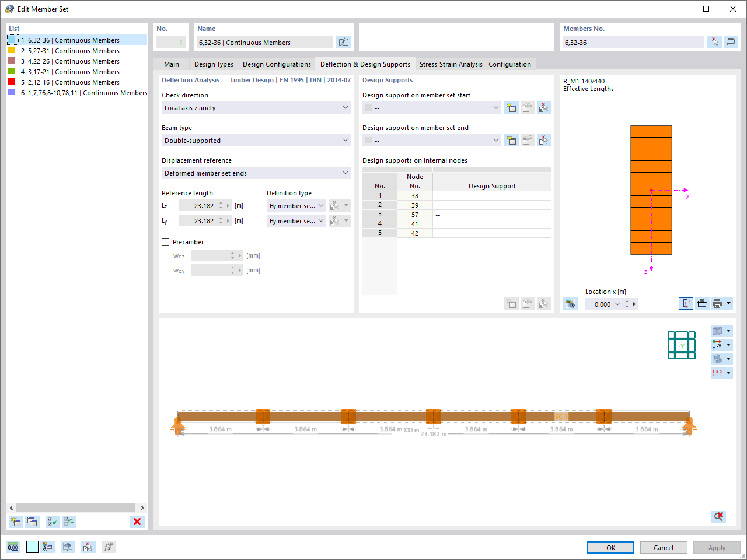Image resolution: width=747 pixels, height=560 pixels.
Task: Select member set 6 1,7,76,8-10,78,11 in list
Action: 77,93
